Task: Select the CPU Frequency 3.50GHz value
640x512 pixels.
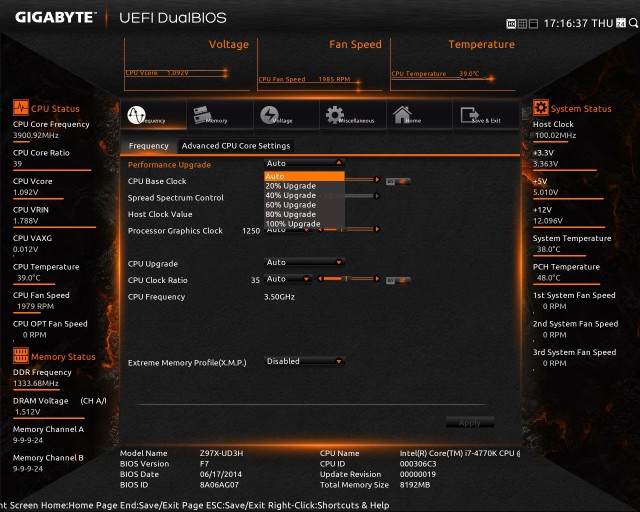Action: (x=279, y=297)
